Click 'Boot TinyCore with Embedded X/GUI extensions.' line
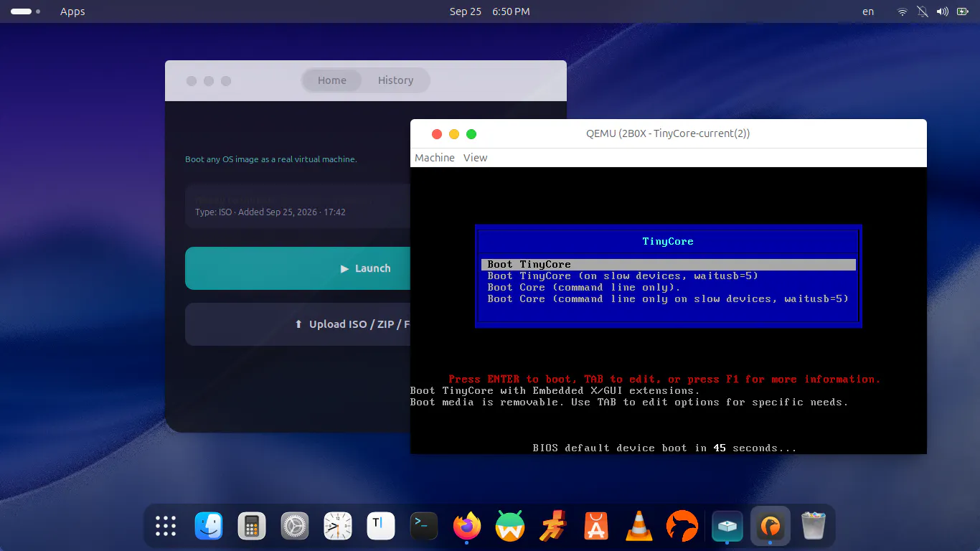This screenshot has width=980, height=551. click(555, 391)
